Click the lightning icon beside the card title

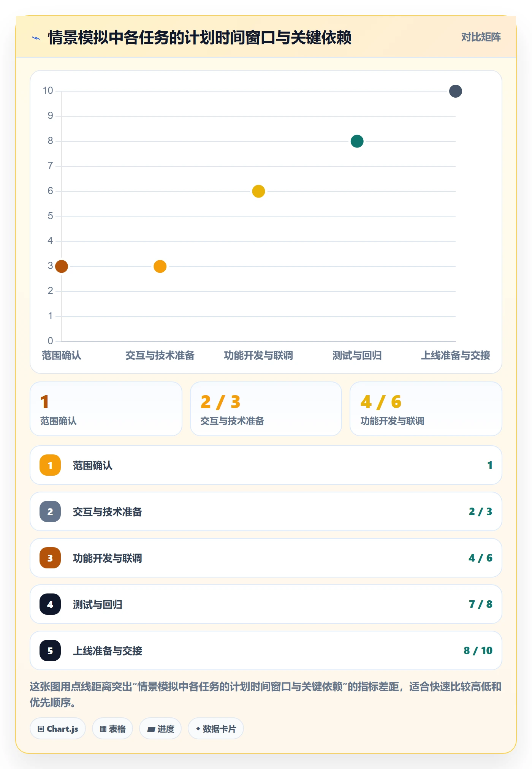pos(36,38)
